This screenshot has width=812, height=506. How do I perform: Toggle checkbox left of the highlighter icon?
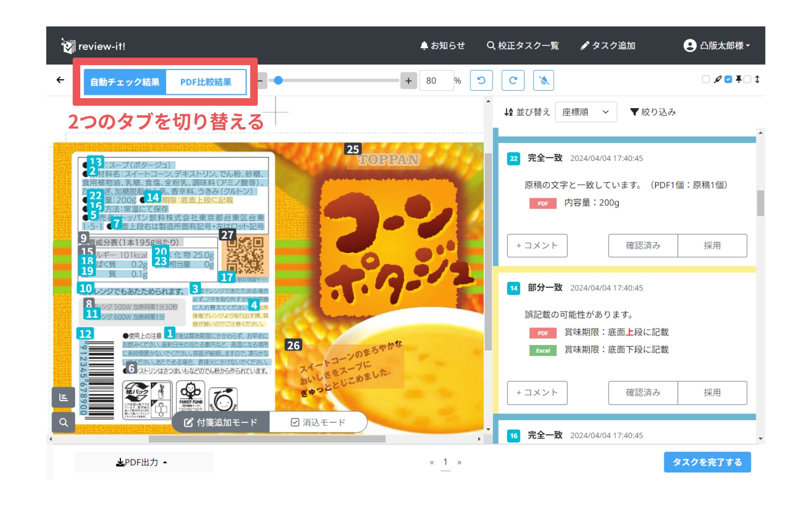pos(706,79)
